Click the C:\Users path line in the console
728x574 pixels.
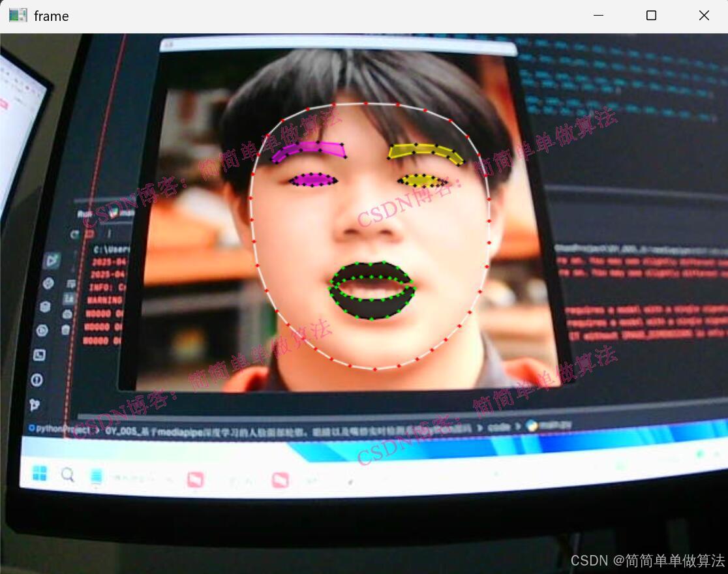coord(112,249)
